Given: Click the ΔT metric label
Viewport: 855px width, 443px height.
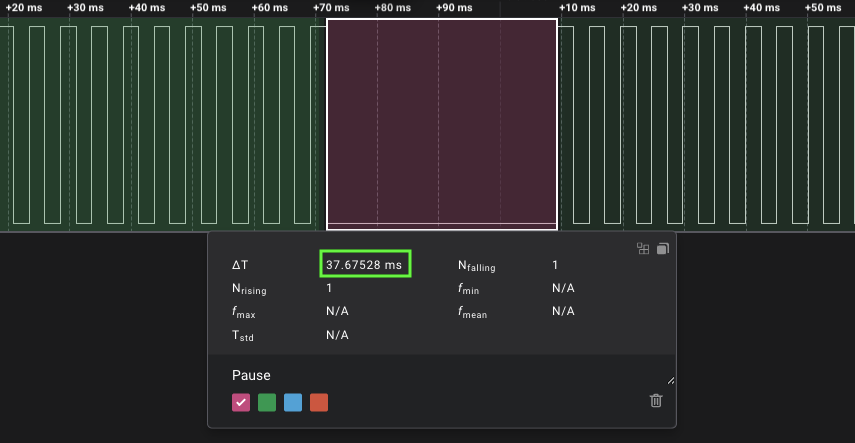Looking at the screenshot, I should 240,265.
